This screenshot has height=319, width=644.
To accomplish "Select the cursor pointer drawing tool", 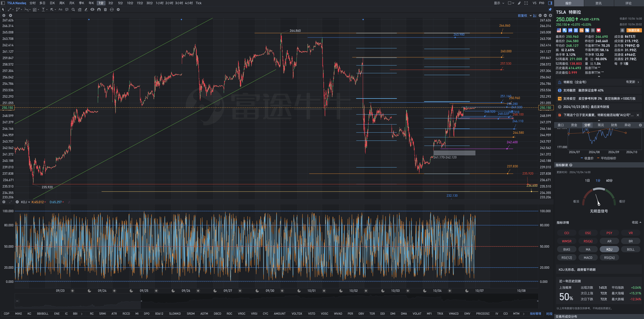I will coord(3,10).
